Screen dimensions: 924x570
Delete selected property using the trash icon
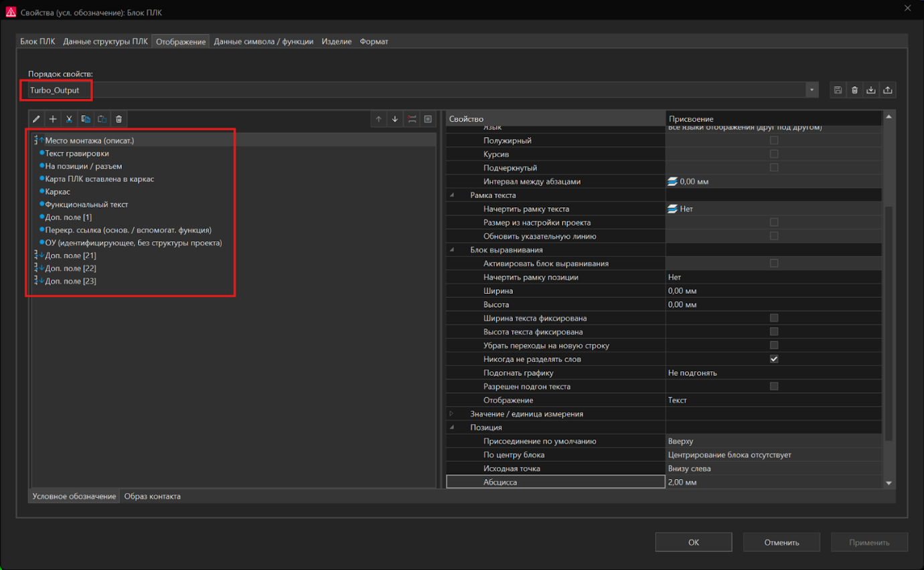(118, 118)
